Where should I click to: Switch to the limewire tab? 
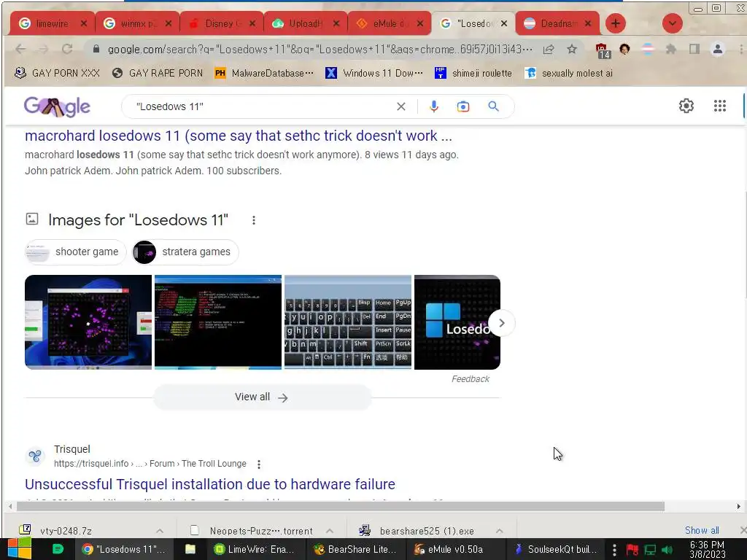pyautogui.click(x=52, y=23)
